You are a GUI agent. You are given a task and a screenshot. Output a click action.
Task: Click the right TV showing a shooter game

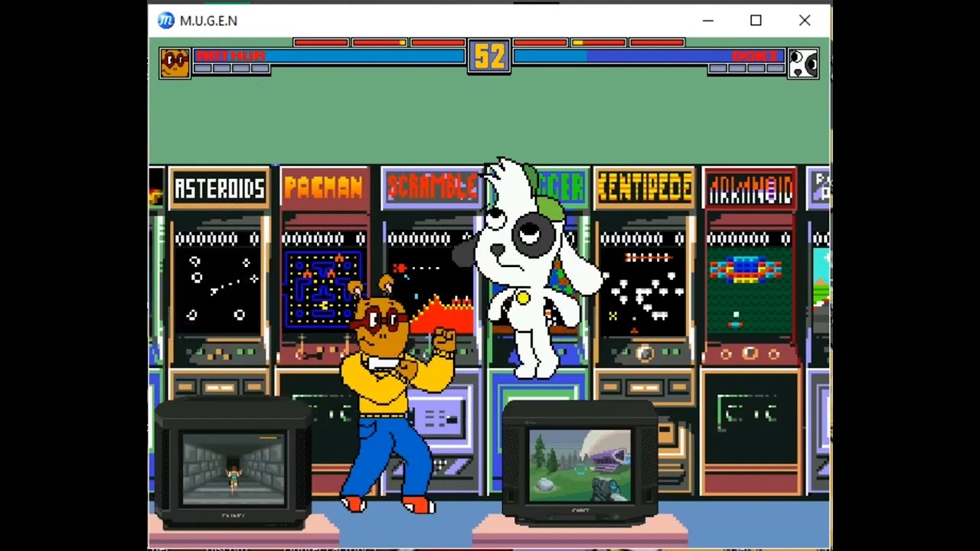click(x=580, y=465)
